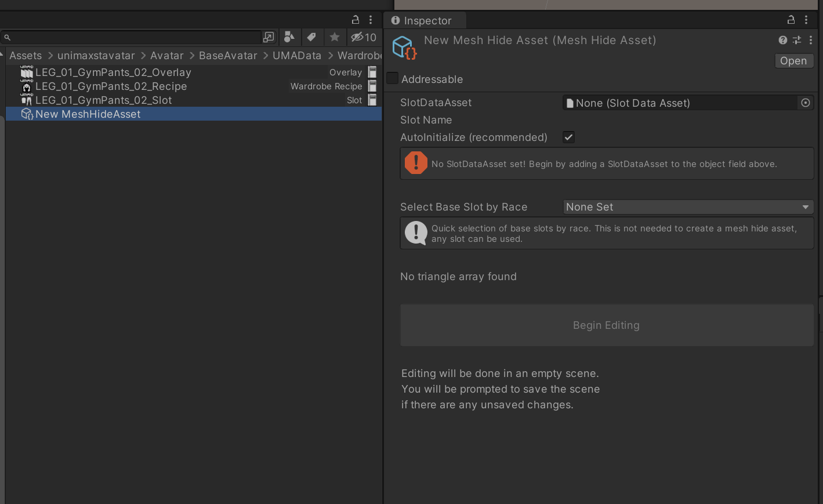
Task: Select the Inspector tab
Action: coord(422,21)
